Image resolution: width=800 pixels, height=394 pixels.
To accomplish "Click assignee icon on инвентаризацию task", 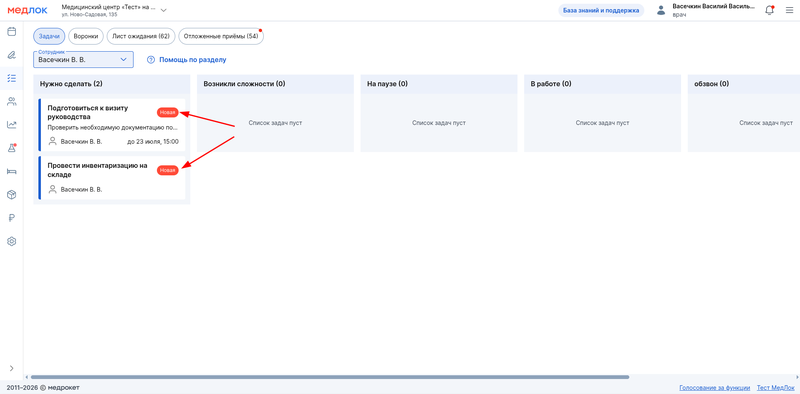I will click(x=52, y=189).
